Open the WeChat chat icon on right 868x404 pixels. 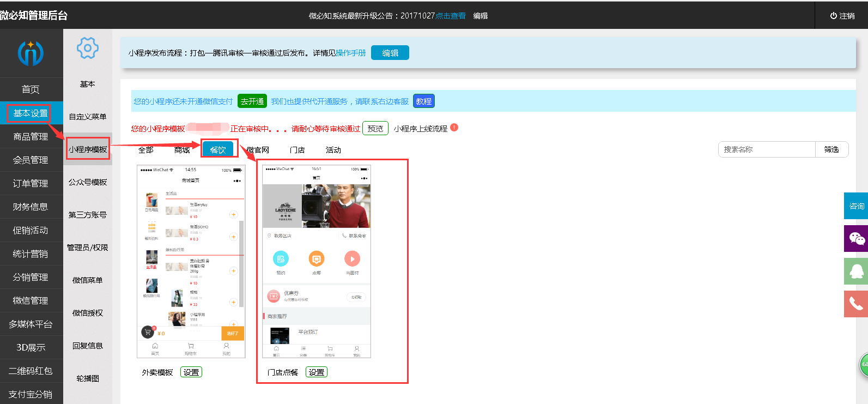pyautogui.click(x=856, y=238)
